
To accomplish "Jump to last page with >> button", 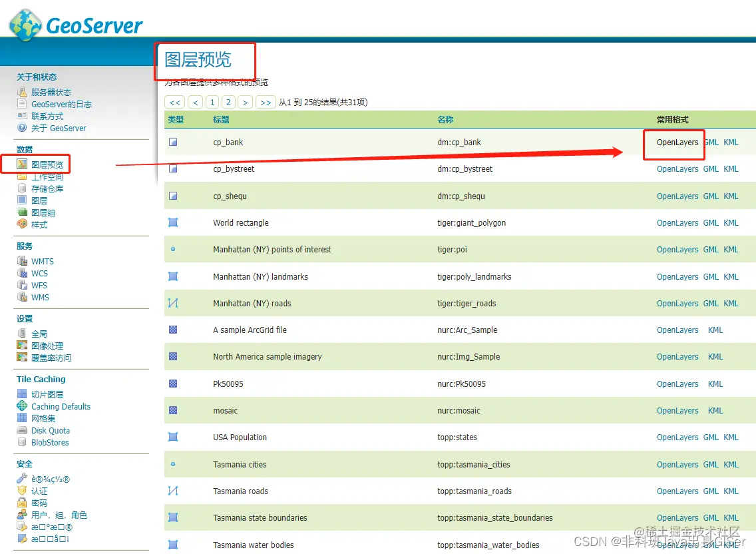I will [266, 103].
